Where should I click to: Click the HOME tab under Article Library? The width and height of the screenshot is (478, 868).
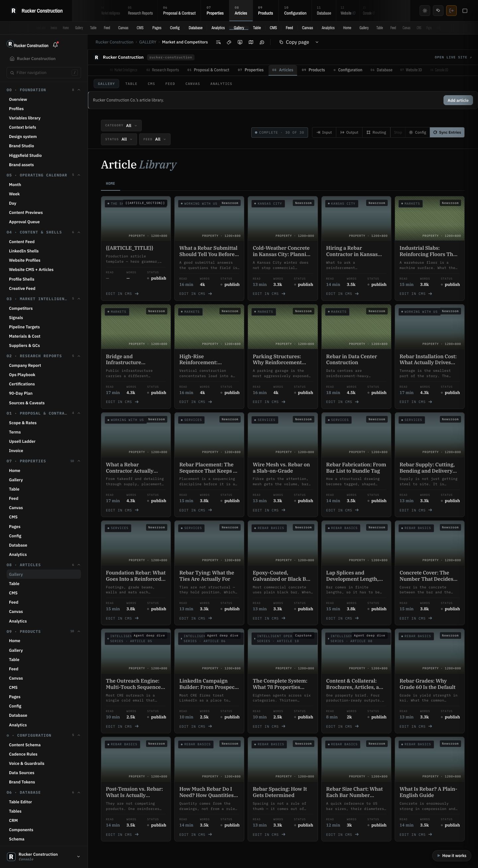click(x=110, y=184)
